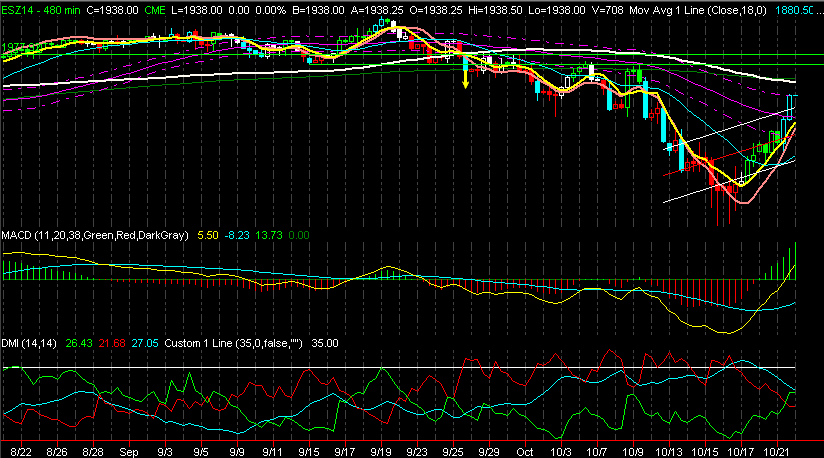Click the O=1938.25 open value
Image resolution: width=824 pixels, height=458 pixels.
point(434,10)
